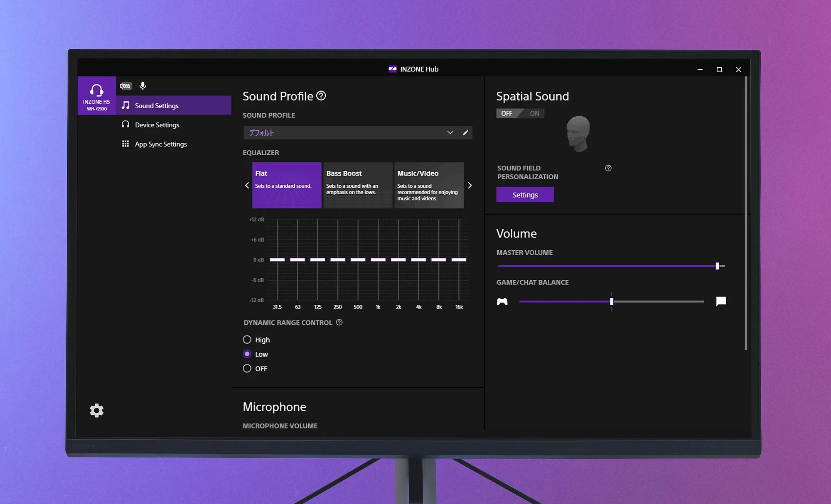Select the INZONE H5 headset device icon
This screenshot has height=504, width=831.
tap(96, 95)
